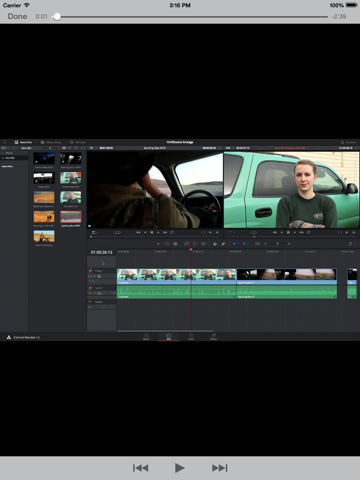Click the insert clip icon
This screenshot has width=360, height=480.
coord(187,244)
